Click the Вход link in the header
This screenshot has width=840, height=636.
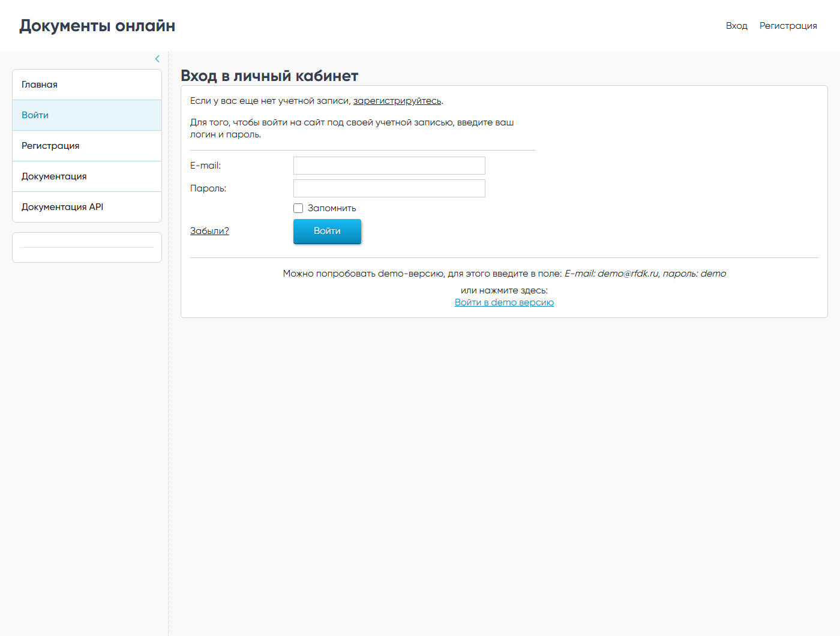736,26
